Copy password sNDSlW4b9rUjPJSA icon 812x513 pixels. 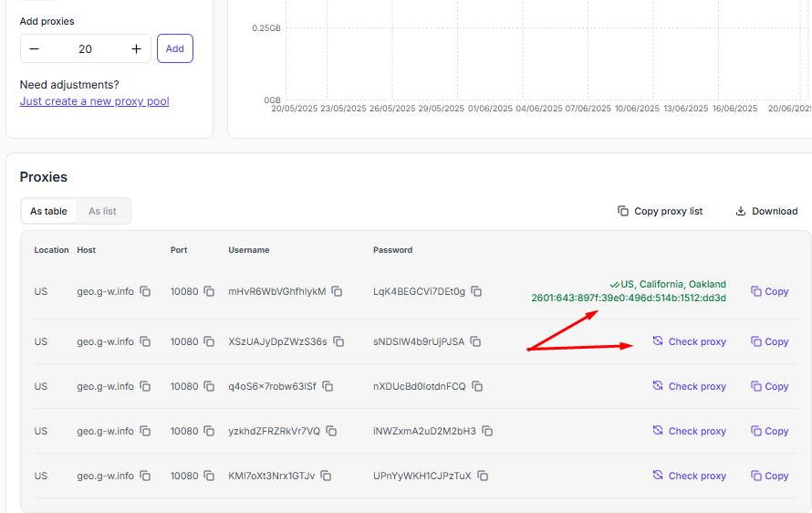[x=476, y=341]
